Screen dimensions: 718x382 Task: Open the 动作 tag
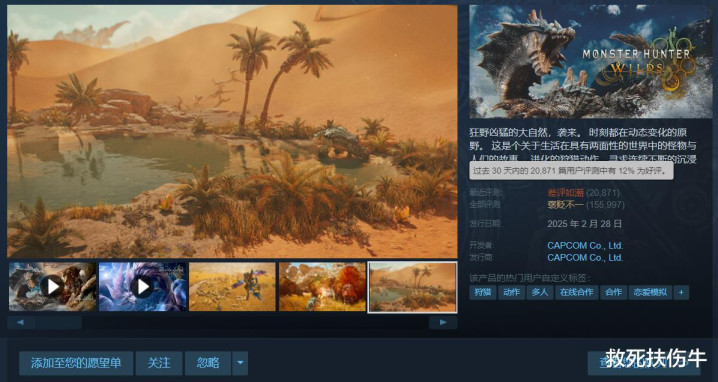pos(511,292)
